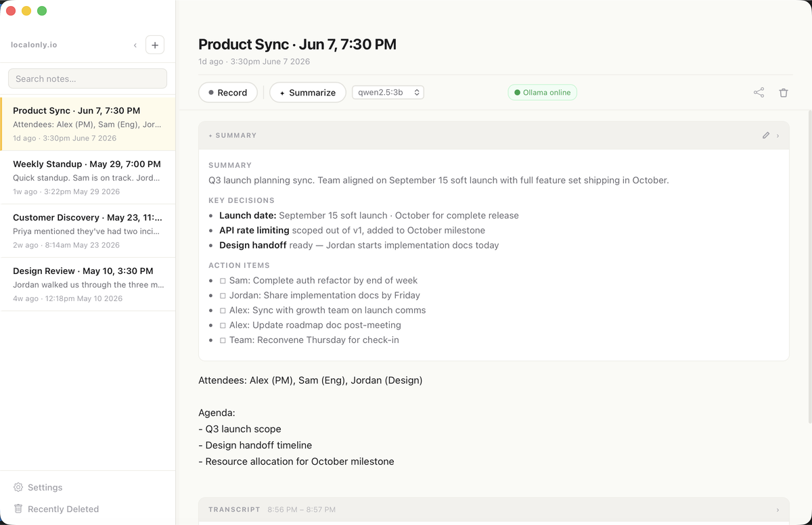This screenshot has height=525, width=812.
Task: Start recording with Record button
Action: click(227, 93)
